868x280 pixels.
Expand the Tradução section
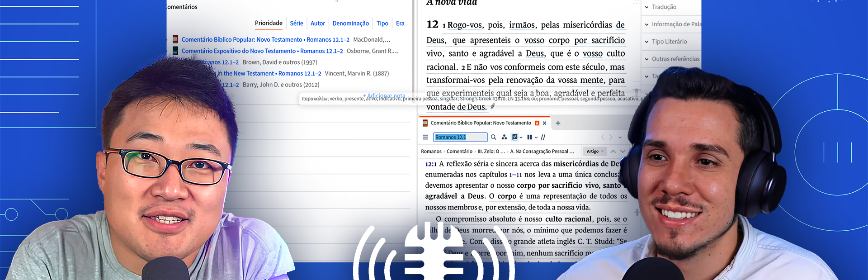point(660,7)
